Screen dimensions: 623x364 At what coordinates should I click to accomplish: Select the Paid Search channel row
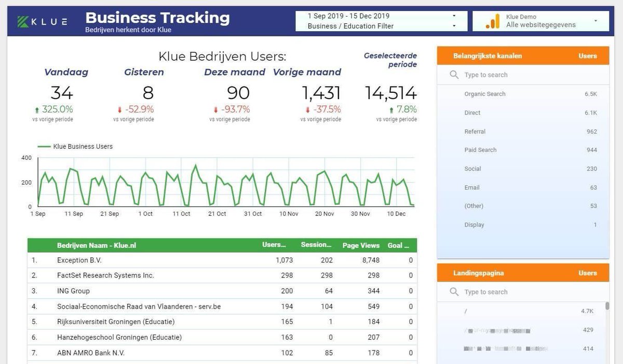tap(523, 150)
